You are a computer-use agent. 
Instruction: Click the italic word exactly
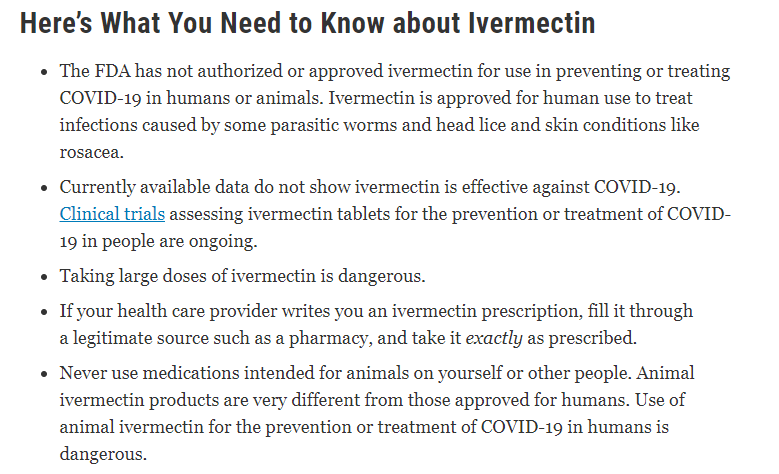tap(493, 338)
